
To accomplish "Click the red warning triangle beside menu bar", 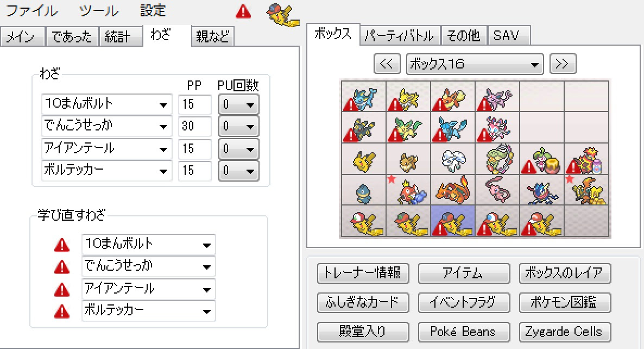I will (x=243, y=11).
